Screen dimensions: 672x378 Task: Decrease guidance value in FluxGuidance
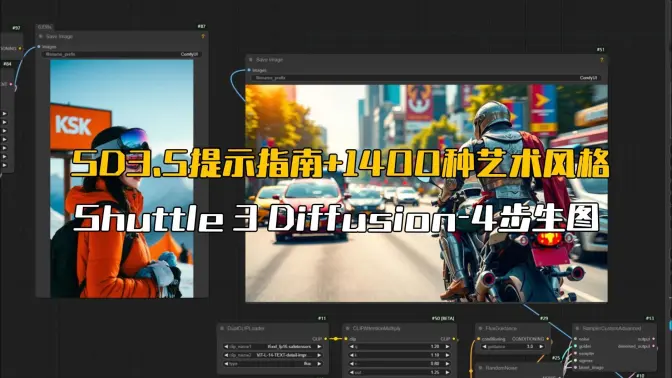pyautogui.click(x=485, y=347)
